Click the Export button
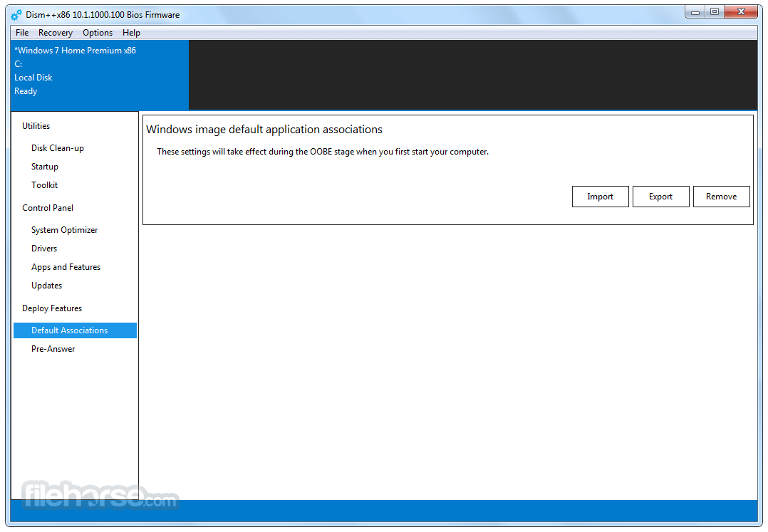This screenshot has width=768, height=532. (660, 197)
